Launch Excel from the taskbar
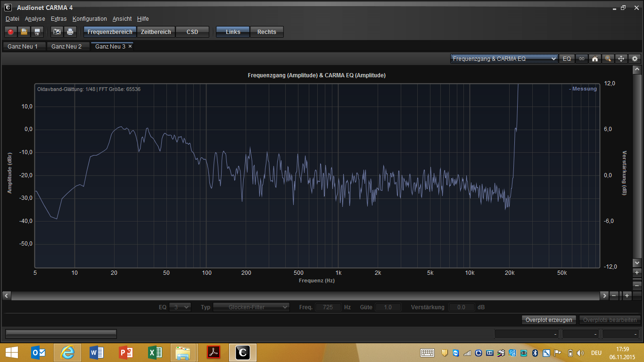The height and width of the screenshot is (362, 644). click(155, 352)
